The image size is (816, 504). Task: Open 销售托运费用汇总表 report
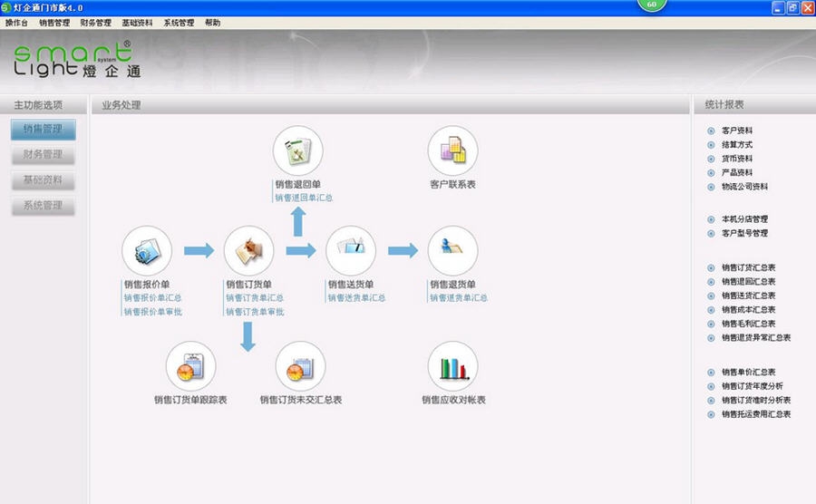pyautogui.click(x=756, y=414)
